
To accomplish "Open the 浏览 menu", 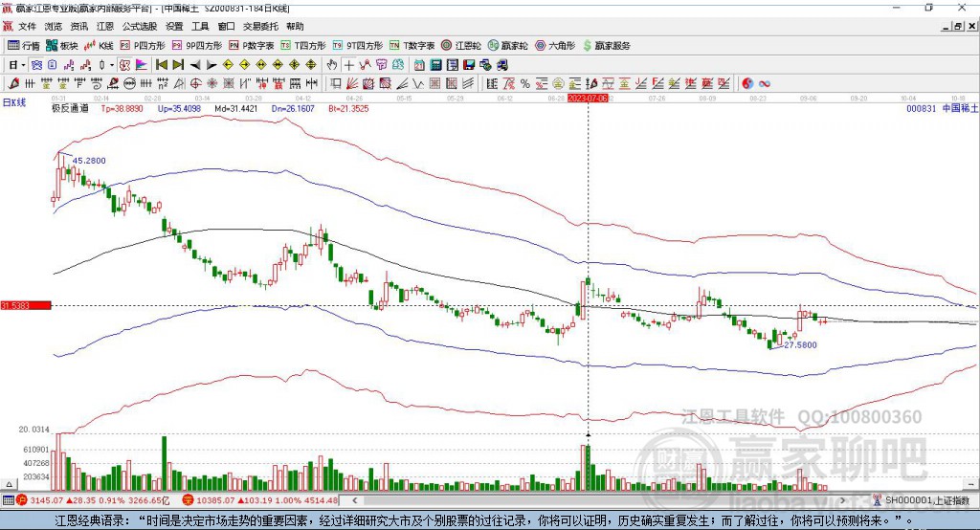I will click(54, 26).
